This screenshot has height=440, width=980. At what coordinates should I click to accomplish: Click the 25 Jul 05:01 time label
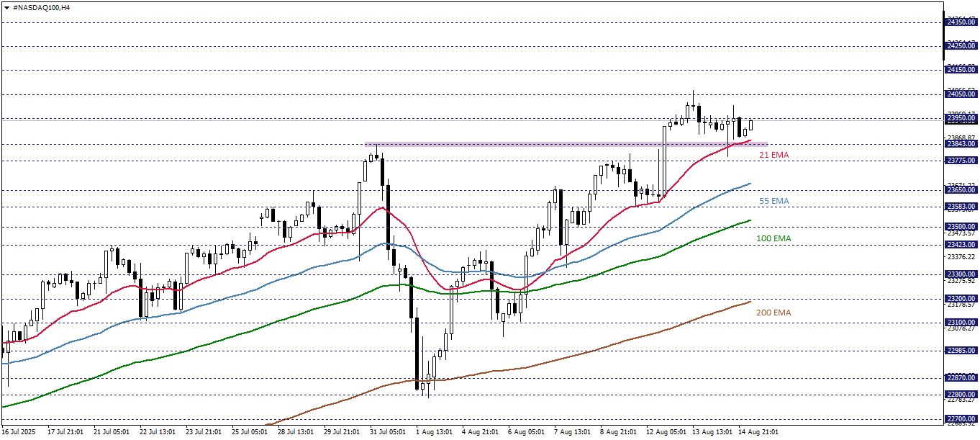(250, 432)
